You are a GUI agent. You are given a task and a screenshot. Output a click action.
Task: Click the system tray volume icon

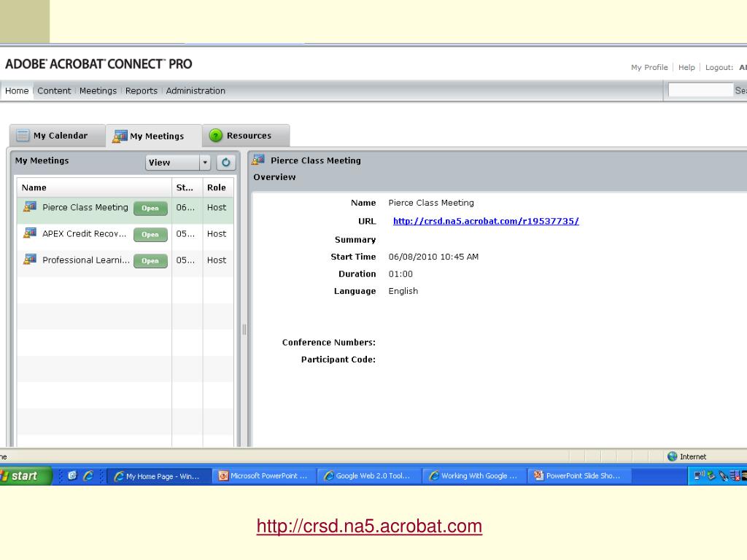point(699,475)
